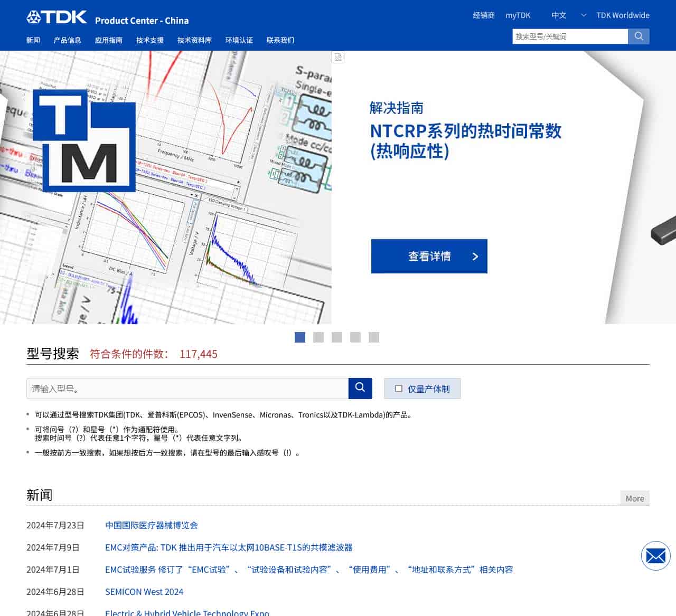Click the 2024年7月23日 news date
This screenshot has width=676, height=616.
[55, 525]
